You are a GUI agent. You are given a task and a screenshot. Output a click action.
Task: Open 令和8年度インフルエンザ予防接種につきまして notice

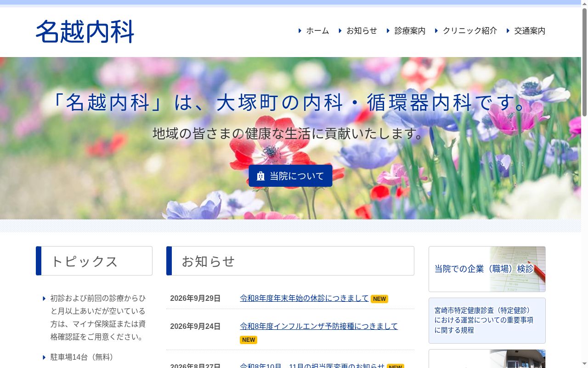point(319,326)
